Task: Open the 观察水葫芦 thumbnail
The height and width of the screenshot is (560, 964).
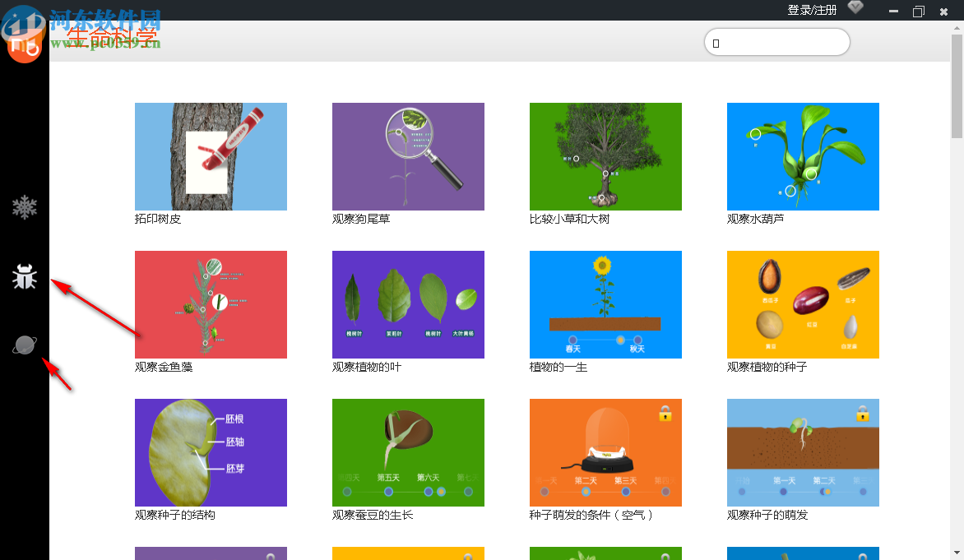Action: (x=803, y=156)
